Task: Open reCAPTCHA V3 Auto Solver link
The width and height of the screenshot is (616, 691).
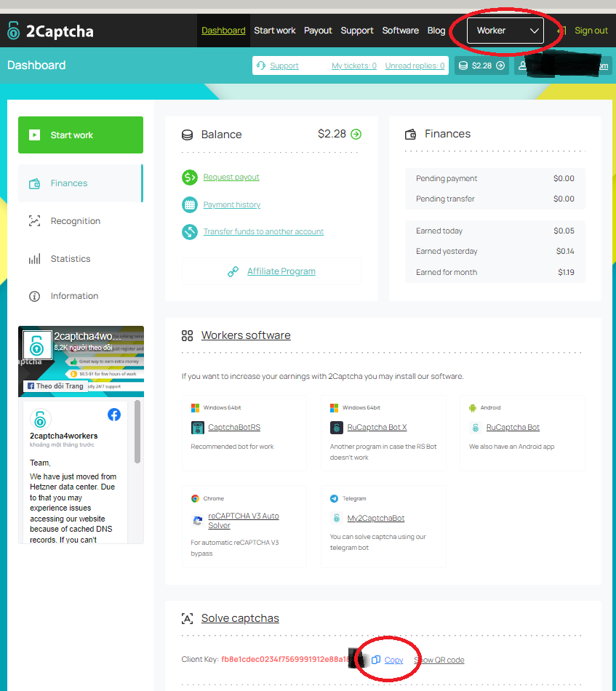Action: click(x=244, y=521)
